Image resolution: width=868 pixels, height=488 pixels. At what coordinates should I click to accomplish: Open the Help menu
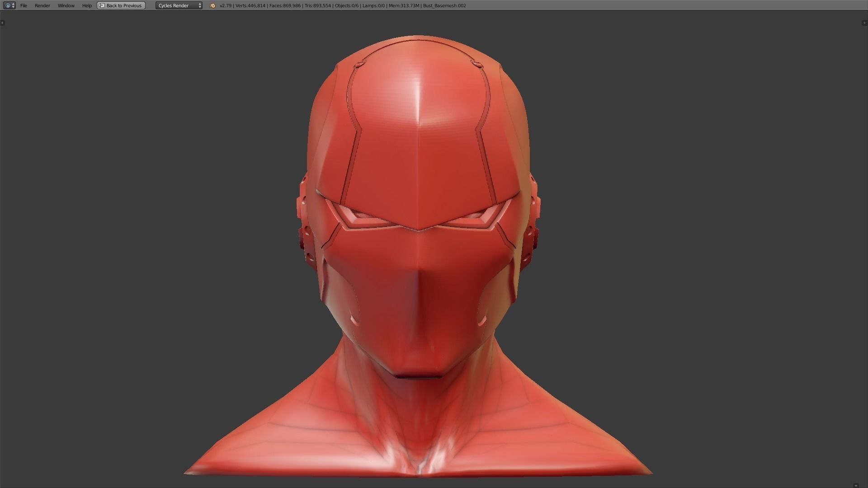tap(87, 5)
